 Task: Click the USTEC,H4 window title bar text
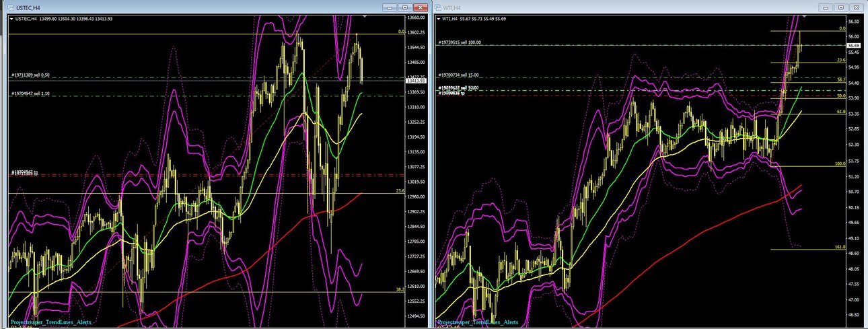30,8
